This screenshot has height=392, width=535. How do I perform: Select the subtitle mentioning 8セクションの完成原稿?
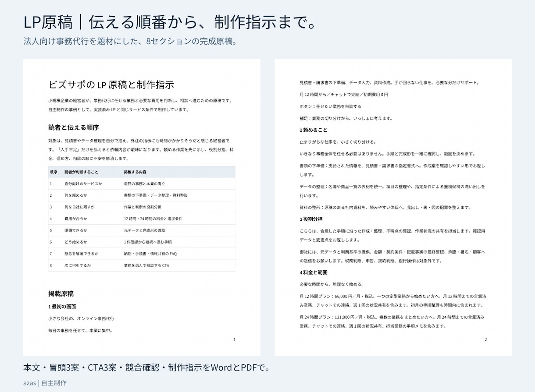[130, 41]
